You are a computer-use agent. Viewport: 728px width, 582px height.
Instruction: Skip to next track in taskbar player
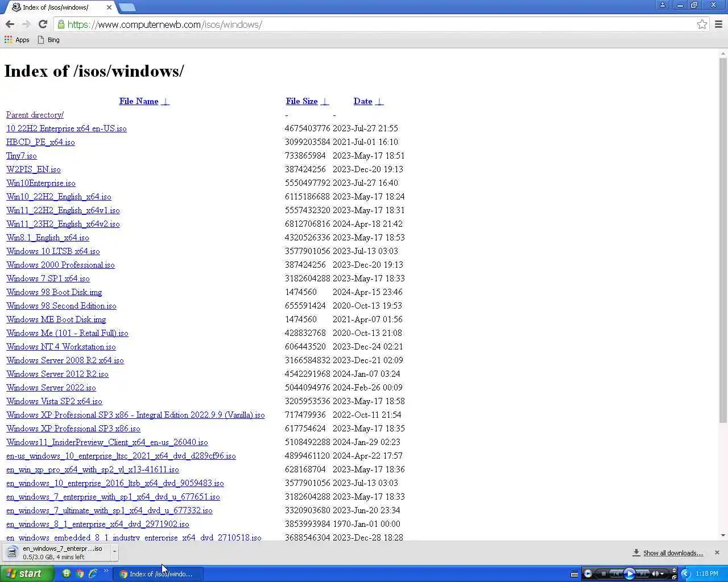(643, 573)
